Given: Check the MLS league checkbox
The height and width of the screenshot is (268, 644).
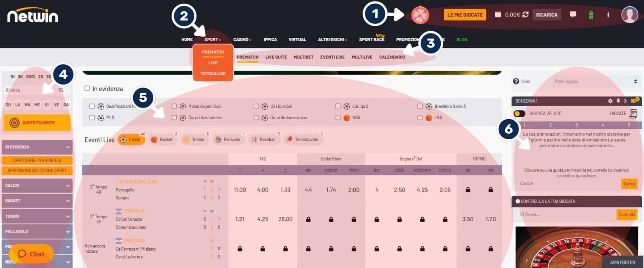Looking at the screenshot, I should click(x=92, y=118).
